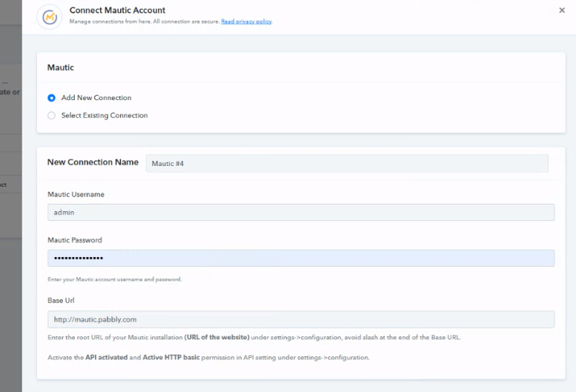Screen dimensions: 576x392
Task: Click the New Connection Name input field
Action: click(x=347, y=163)
